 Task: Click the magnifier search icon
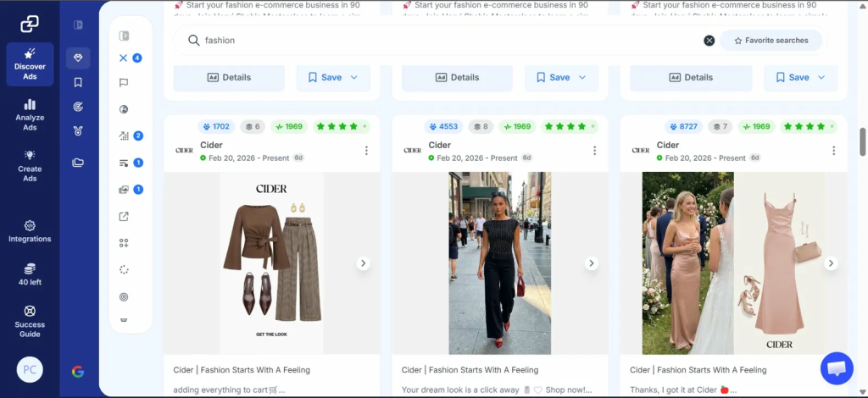point(194,41)
